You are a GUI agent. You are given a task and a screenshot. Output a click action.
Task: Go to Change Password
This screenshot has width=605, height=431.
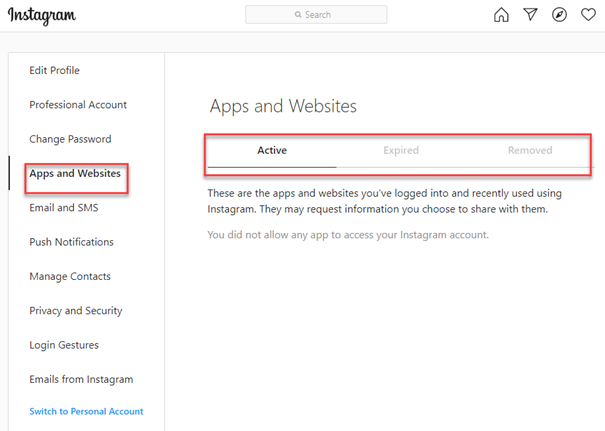[x=70, y=139]
